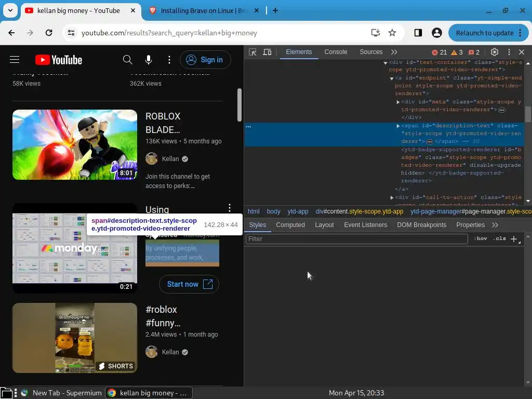The width and height of the screenshot is (532, 399).
Task: Show more DevTools panels chevron
Action: pyautogui.click(x=394, y=52)
